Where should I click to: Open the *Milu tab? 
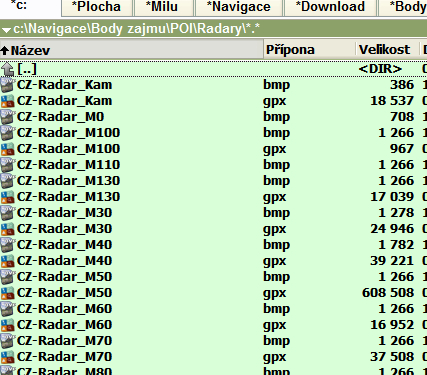[163, 7]
